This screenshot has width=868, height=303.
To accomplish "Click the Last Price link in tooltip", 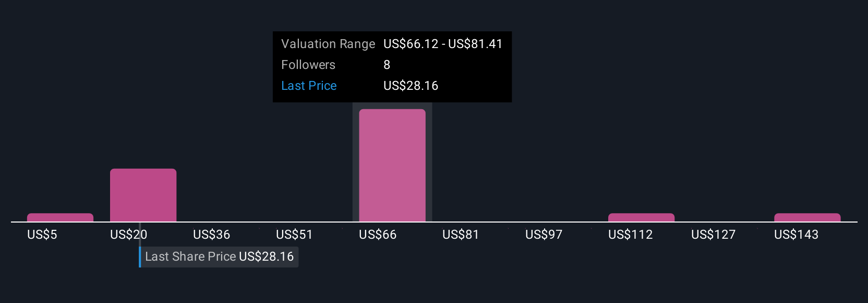I will (x=309, y=86).
